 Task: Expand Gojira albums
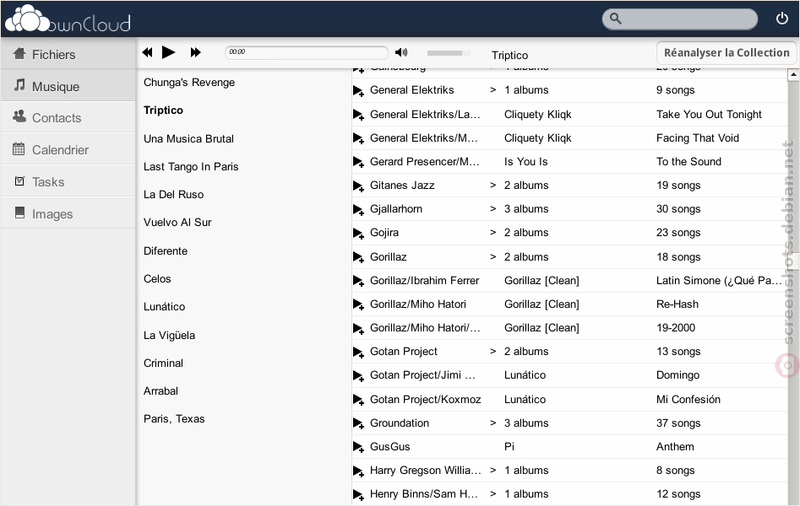[x=493, y=232]
